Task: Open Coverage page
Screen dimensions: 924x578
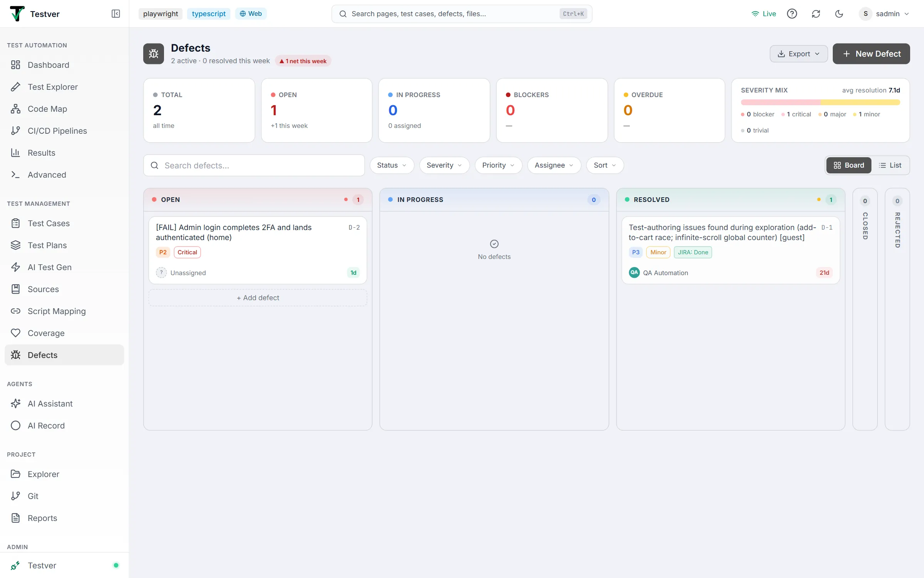Action: pos(64,333)
